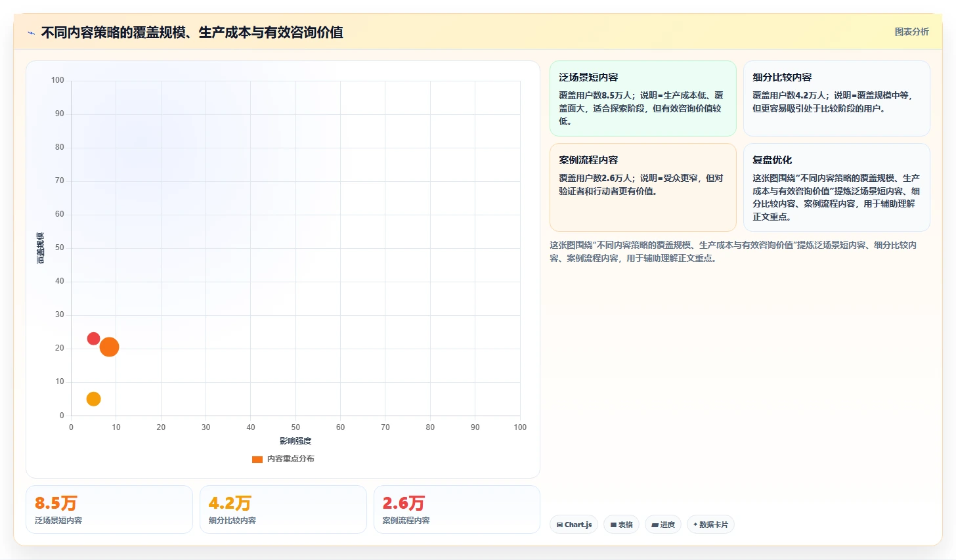Click the 数据卡片 tag chip
The width and height of the screenshot is (956, 560).
[710, 525]
